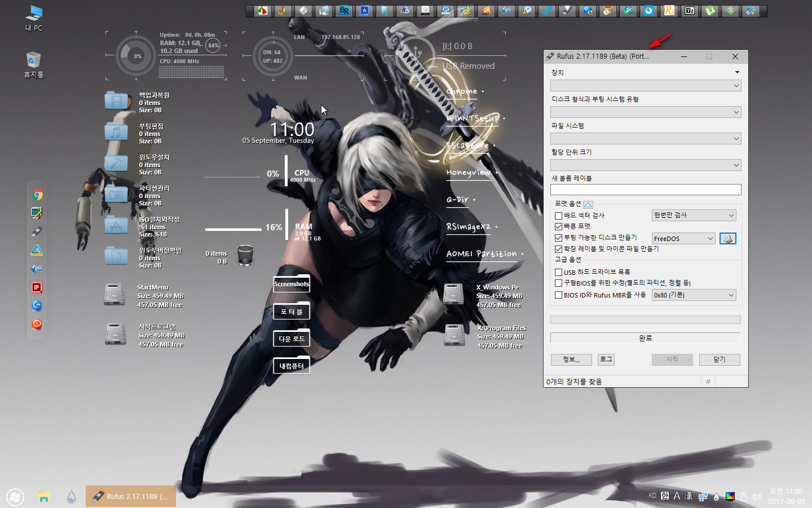The height and width of the screenshot is (508, 812).
Task: Click the 정보... button in Rufus
Action: click(571, 360)
